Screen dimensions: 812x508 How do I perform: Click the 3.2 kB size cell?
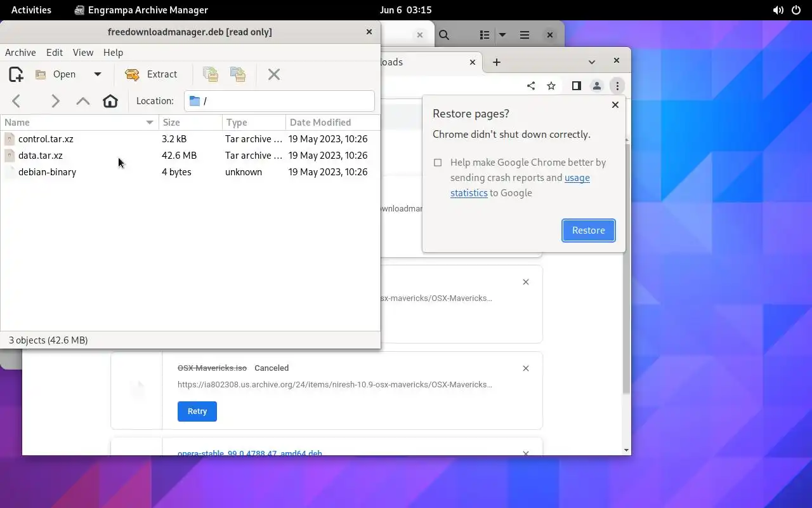tap(174, 139)
